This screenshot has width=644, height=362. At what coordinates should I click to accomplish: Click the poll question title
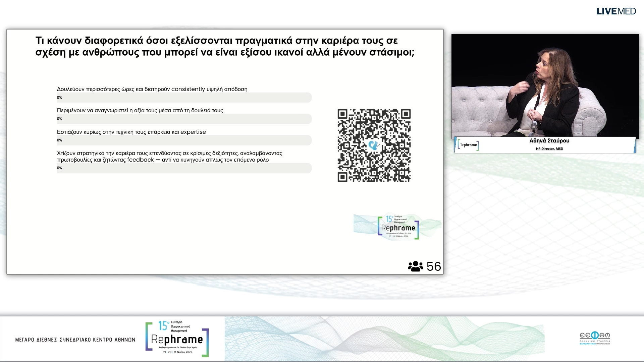[x=225, y=46]
